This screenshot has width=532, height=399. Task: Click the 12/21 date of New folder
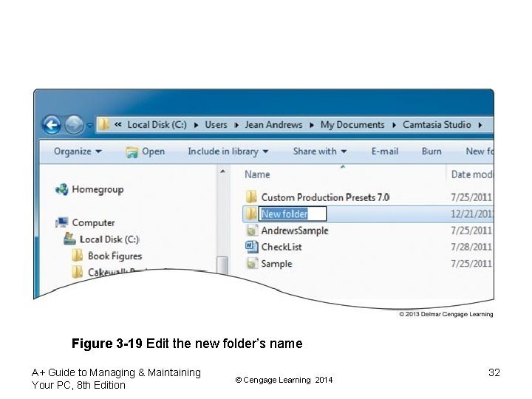pyautogui.click(x=472, y=214)
